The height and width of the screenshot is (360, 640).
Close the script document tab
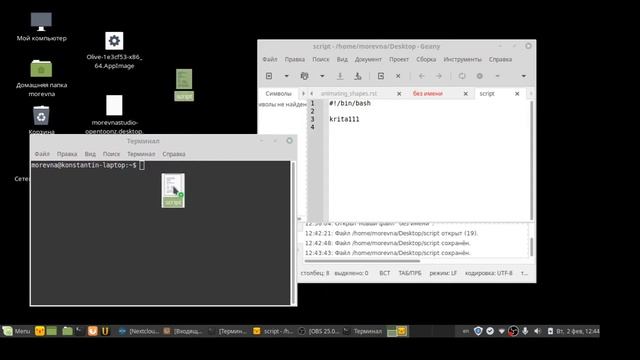517,93
